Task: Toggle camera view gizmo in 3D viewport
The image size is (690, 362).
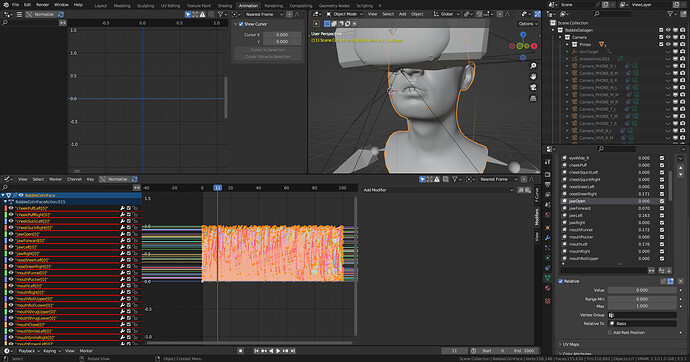Action: (x=533, y=88)
